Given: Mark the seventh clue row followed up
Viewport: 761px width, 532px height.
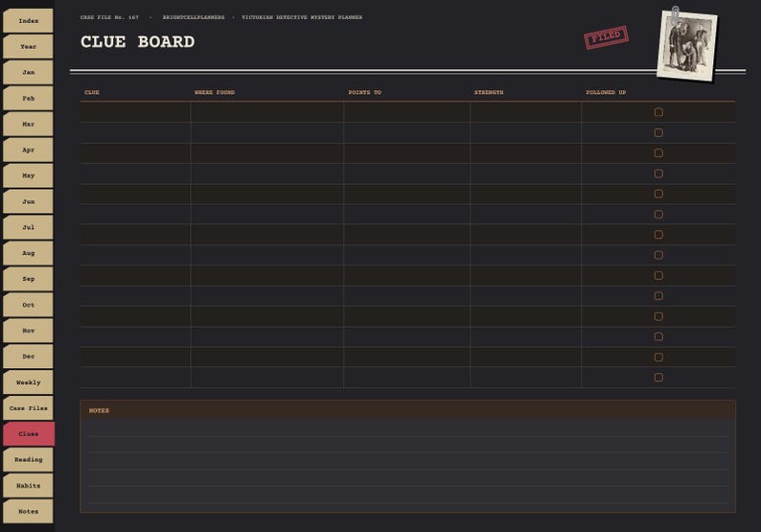Looking at the screenshot, I should click(x=658, y=235).
